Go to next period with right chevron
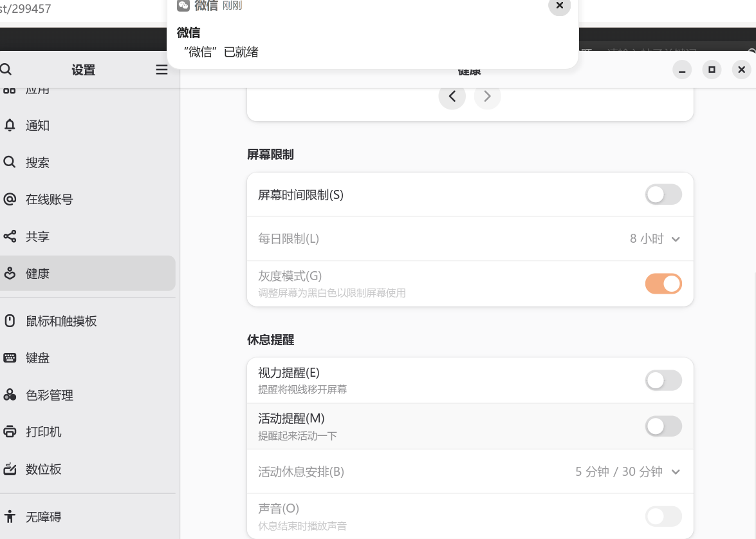The height and width of the screenshot is (539, 756). pyautogui.click(x=488, y=96)
